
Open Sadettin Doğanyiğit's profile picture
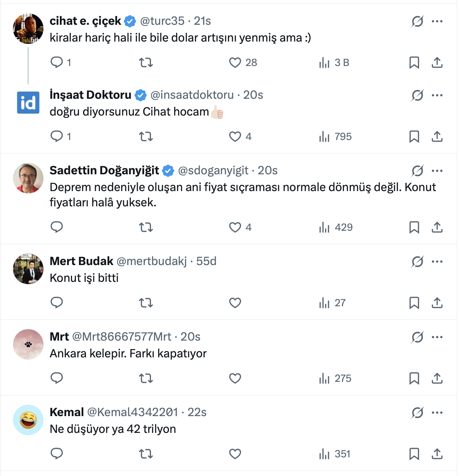pos(28,178)
